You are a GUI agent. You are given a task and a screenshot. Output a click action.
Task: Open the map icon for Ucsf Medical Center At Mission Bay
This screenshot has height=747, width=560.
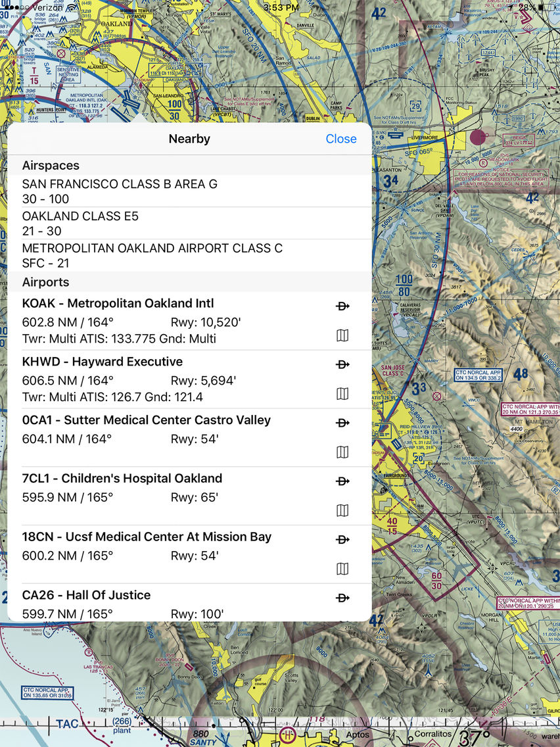342,568
